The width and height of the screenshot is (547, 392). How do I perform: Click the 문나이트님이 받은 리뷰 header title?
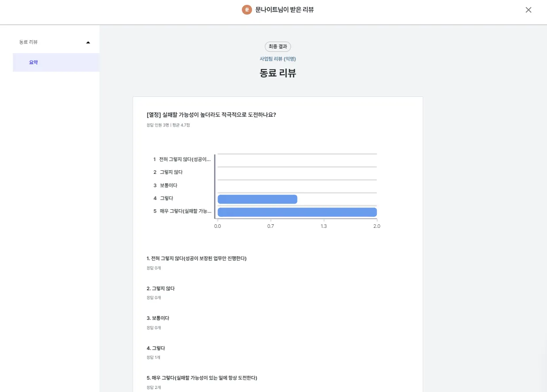[284, 10]
